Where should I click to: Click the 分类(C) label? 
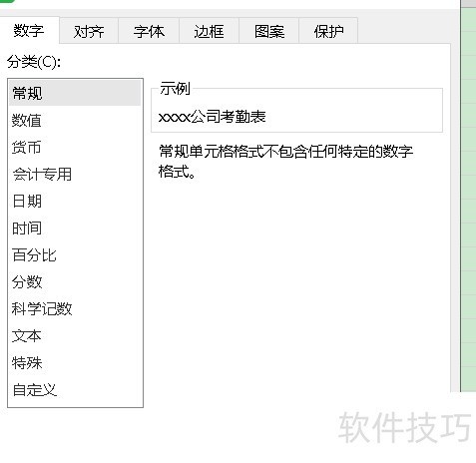pyautogui.click(x=34, y=62)
